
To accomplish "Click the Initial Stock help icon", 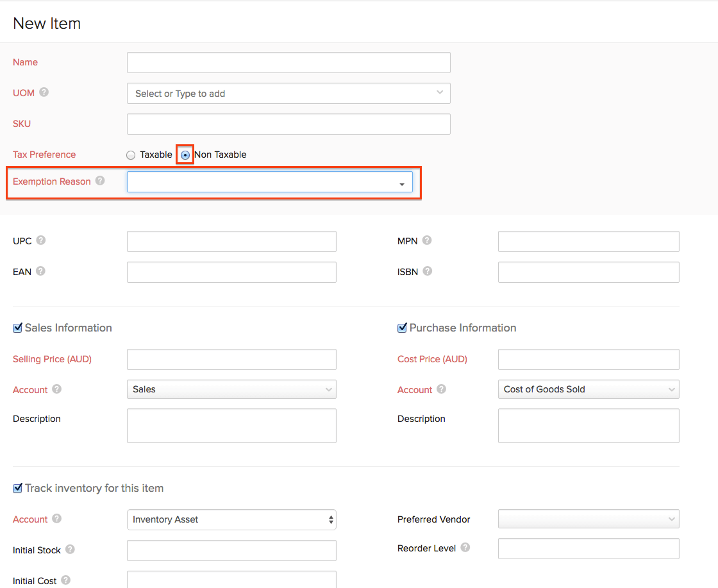I will (70, 550).
